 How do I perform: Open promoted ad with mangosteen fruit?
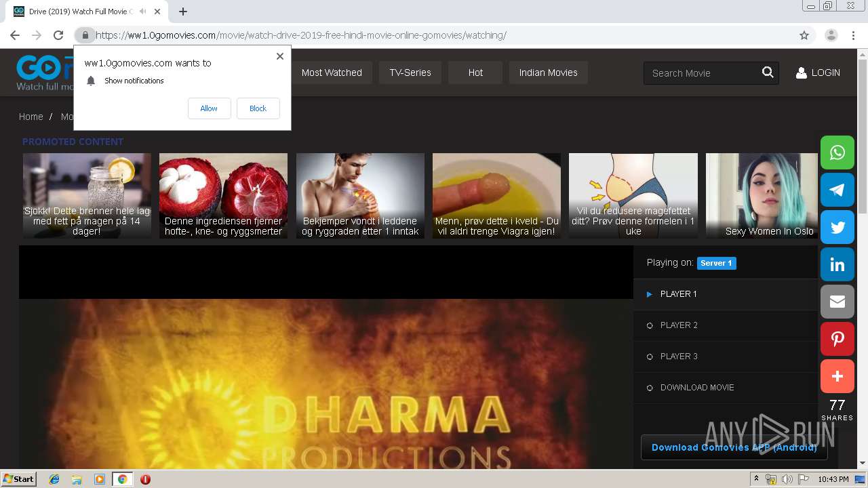[223, 195]
